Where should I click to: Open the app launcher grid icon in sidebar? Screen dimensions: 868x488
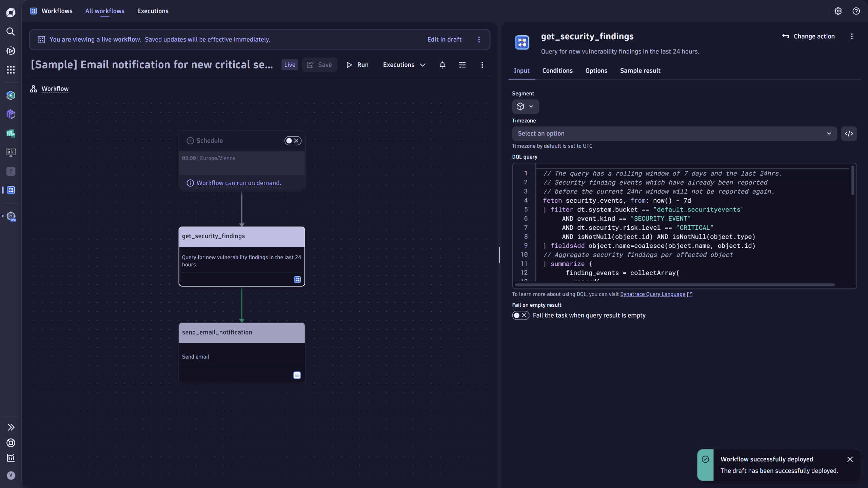11,69
